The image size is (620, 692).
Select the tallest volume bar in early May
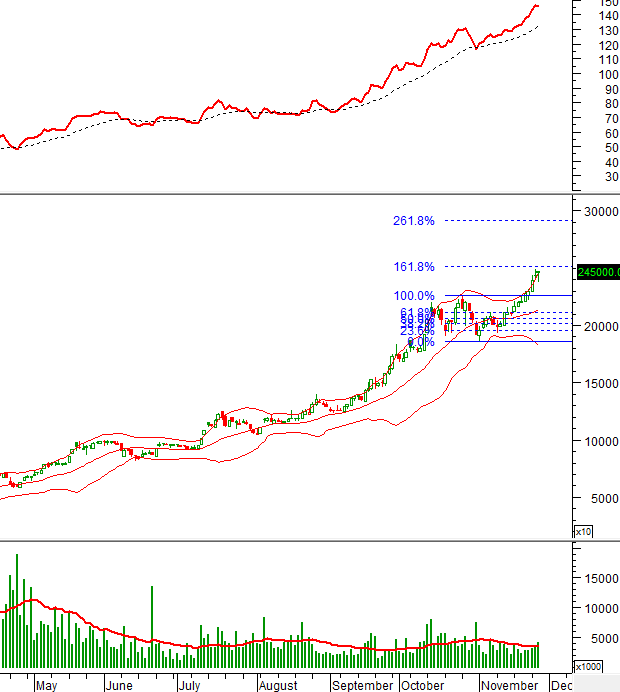pyautogui.click(x=17, y=610)
